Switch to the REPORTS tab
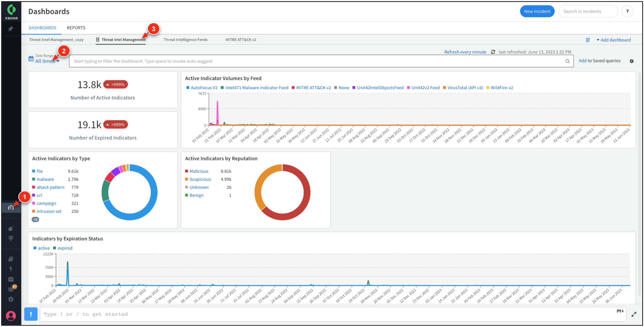The height and width of the screenshot is (327, 644). pos(76,28)
